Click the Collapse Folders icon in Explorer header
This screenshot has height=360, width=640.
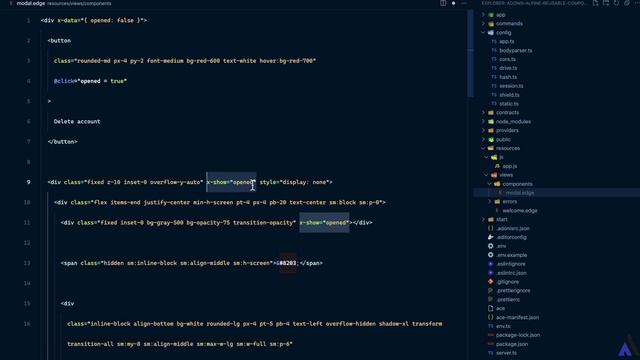[627, 3]
